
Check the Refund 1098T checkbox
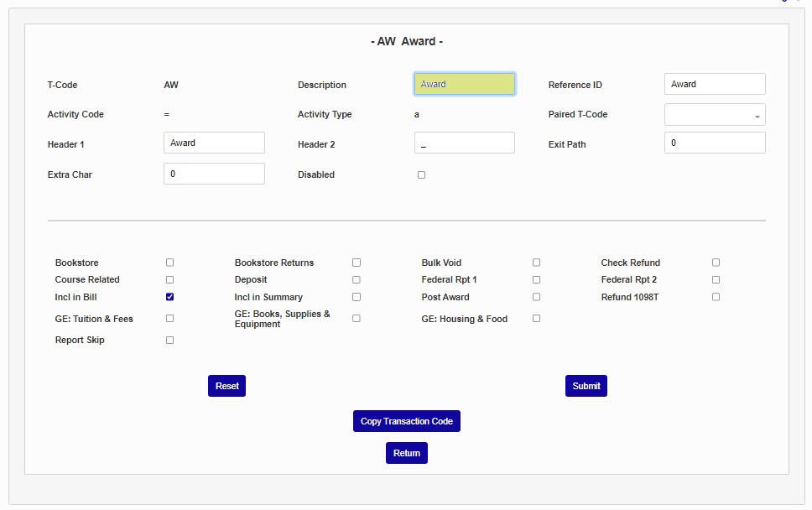(x=716, y=297)
